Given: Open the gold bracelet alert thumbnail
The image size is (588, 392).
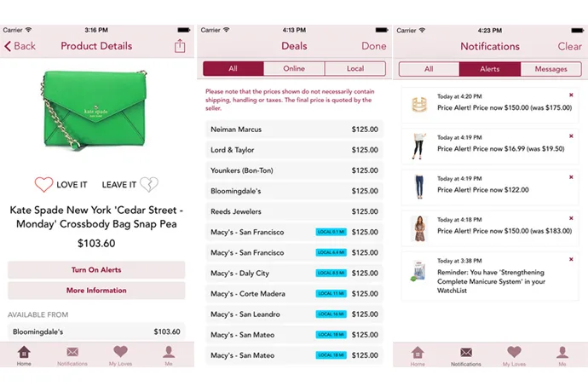Looking at the screenshot, I should click(x=419, y=105).
